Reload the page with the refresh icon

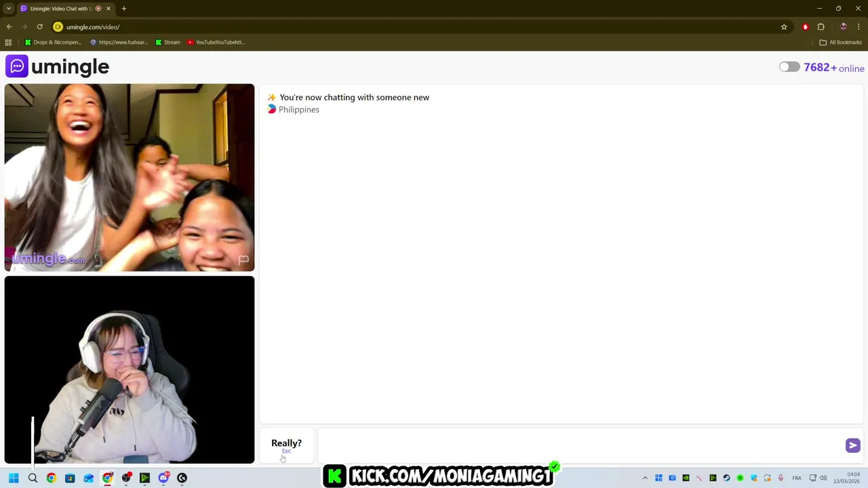coord(40,27)
